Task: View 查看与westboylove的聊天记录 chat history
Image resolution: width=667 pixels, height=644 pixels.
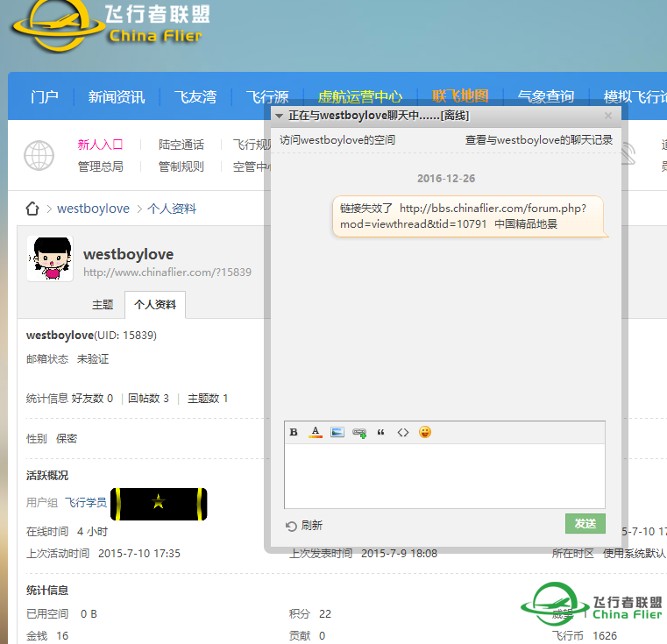Action: [x=538, y=140]
